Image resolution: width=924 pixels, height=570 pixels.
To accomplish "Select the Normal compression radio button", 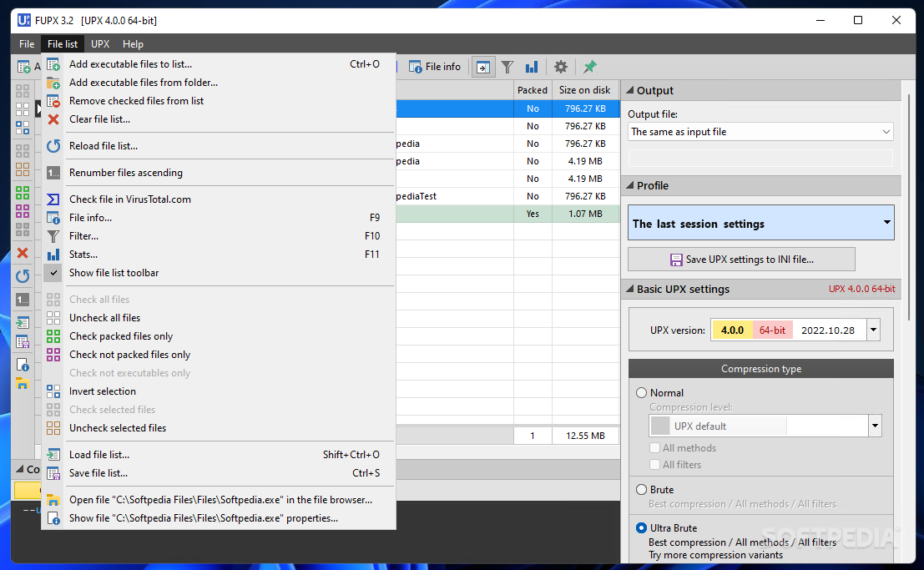I will (641, 392).
